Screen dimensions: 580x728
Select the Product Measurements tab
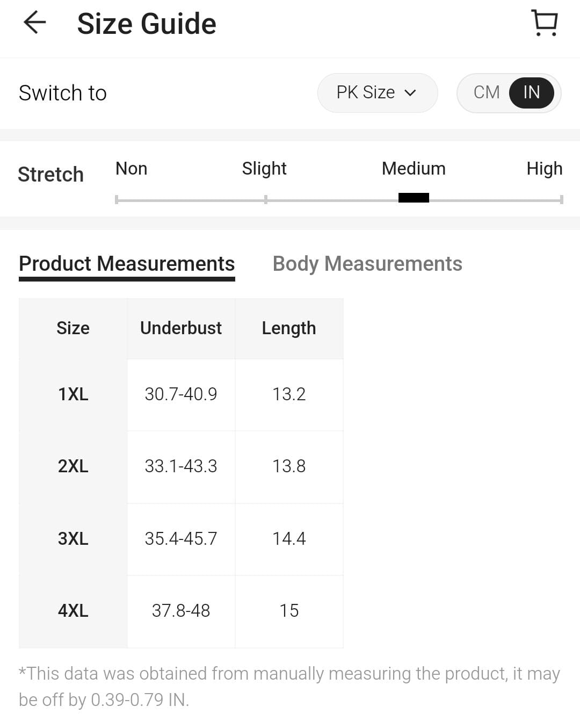(127, 264)
